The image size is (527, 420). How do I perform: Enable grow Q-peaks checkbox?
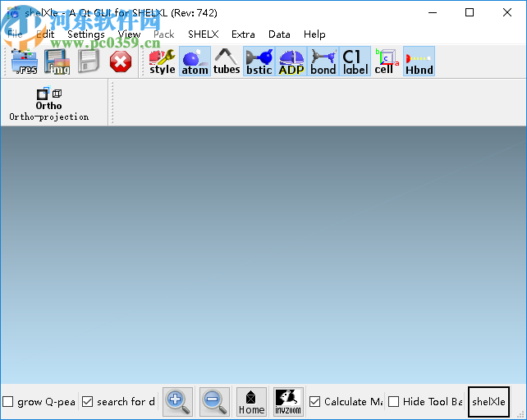[x=8, y=401]
